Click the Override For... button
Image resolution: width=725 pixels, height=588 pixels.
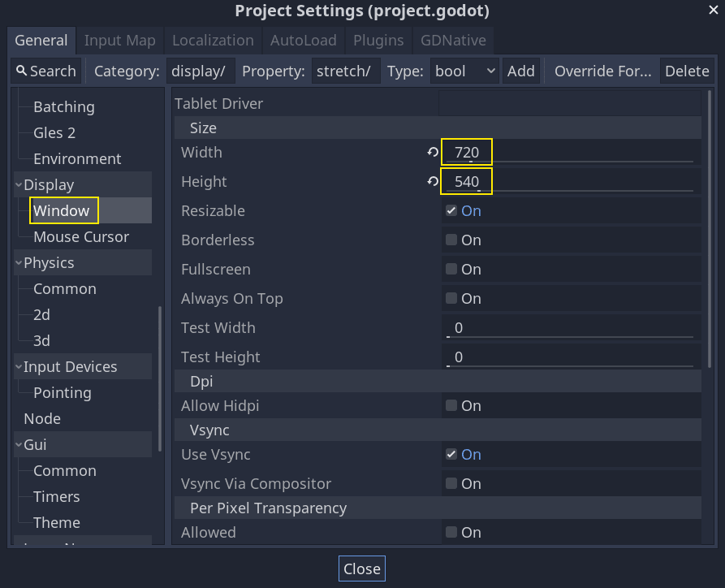602,71
